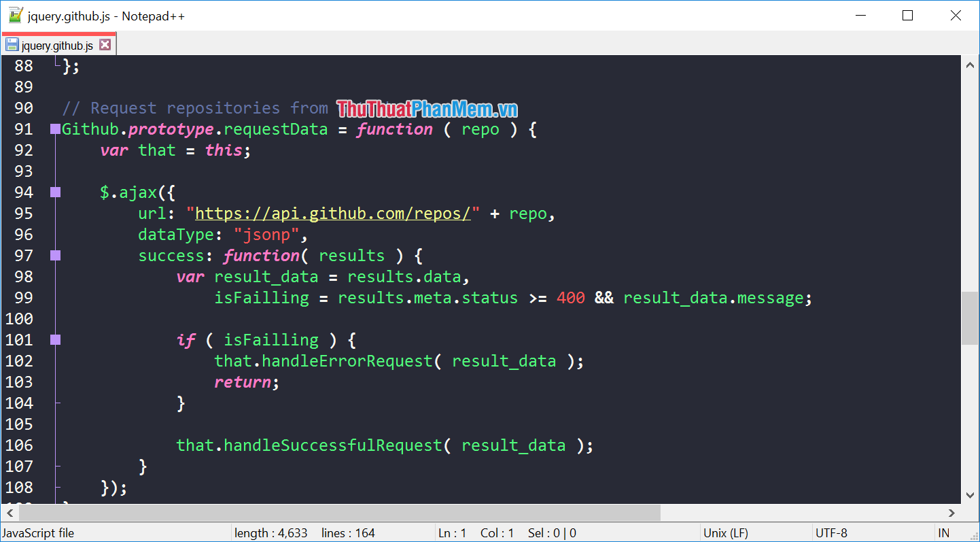Collapse the if isFailling block at line 101
This screenshot has height=542, width=980.
[x=56, y=340]
